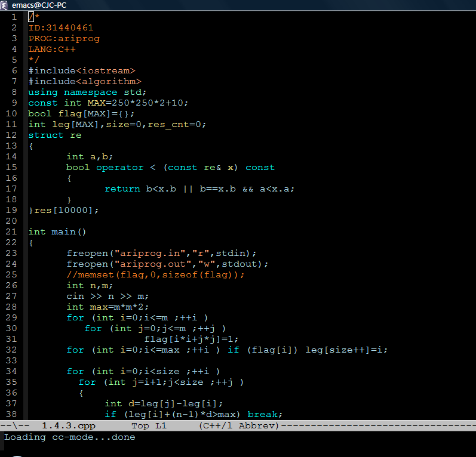Viewport: 476px width, 457px height.
Task: Click 'using namespace std;' line
Action: 87,92
